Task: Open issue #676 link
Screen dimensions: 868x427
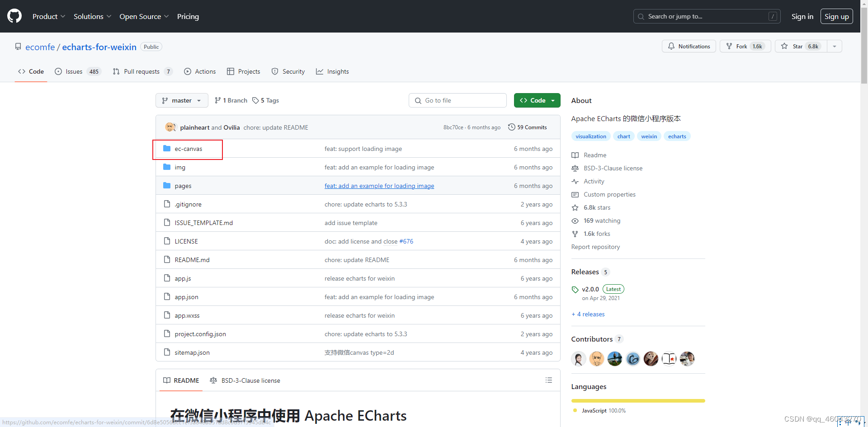Action: click(406, 241)
